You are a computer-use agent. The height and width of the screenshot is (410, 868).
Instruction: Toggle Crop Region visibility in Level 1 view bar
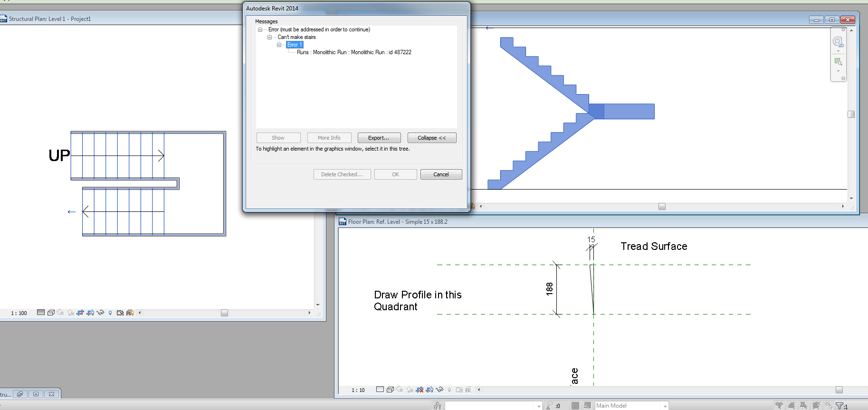pyautogui.click(x=90, y=313)
